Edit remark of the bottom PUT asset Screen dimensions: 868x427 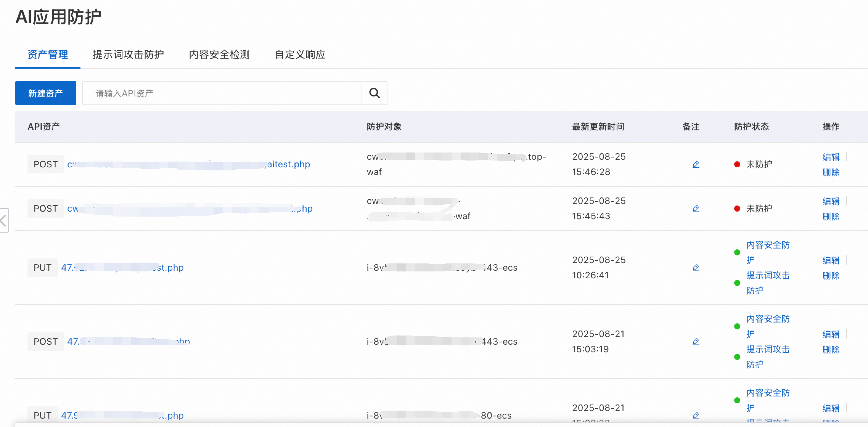(695, 415)
